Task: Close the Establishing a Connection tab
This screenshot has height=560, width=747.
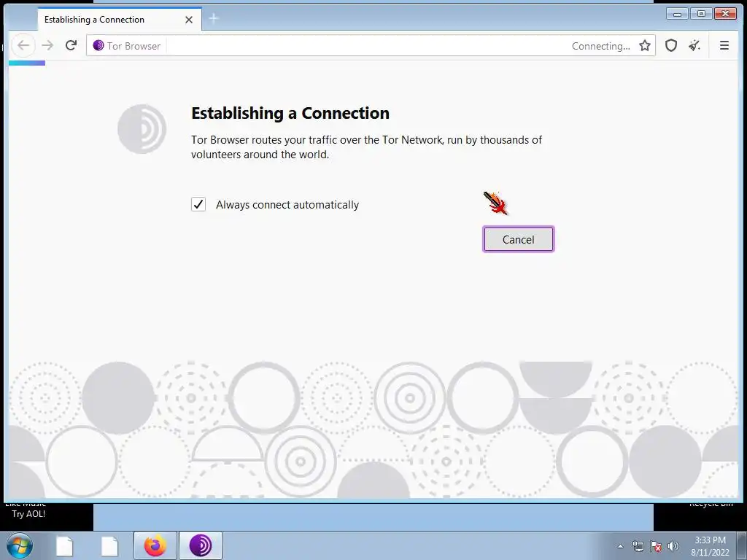Action: point(189,20)
